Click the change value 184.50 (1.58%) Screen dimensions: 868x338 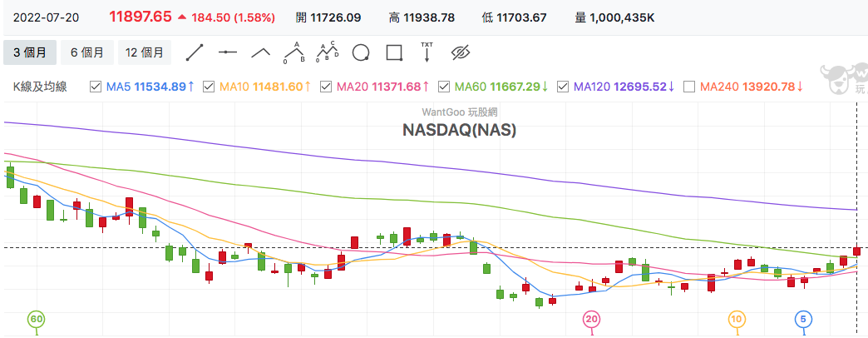233,17
